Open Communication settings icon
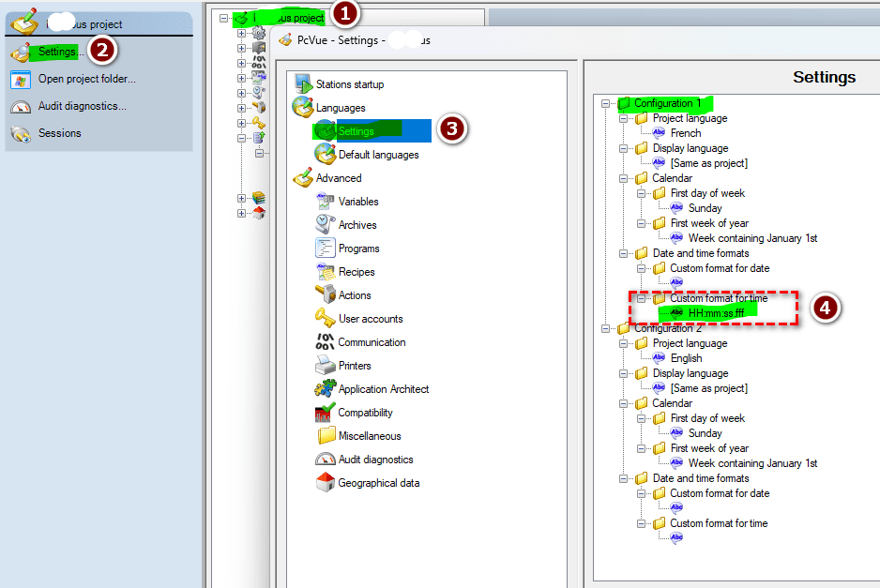The image size is (880, 588). pos(325,341)
